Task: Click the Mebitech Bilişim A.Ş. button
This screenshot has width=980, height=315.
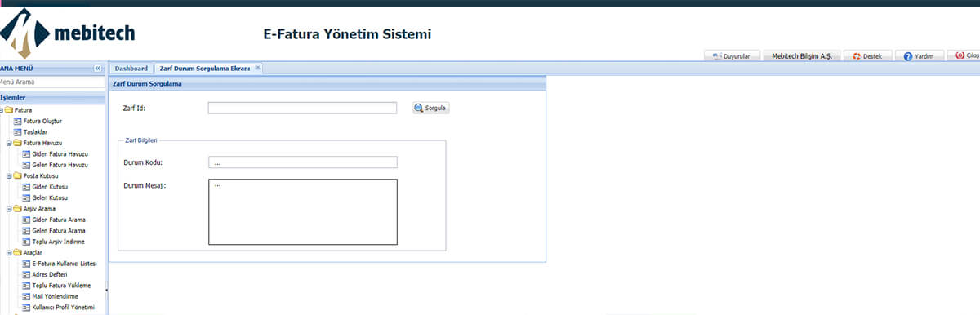Action: (801, 56)
